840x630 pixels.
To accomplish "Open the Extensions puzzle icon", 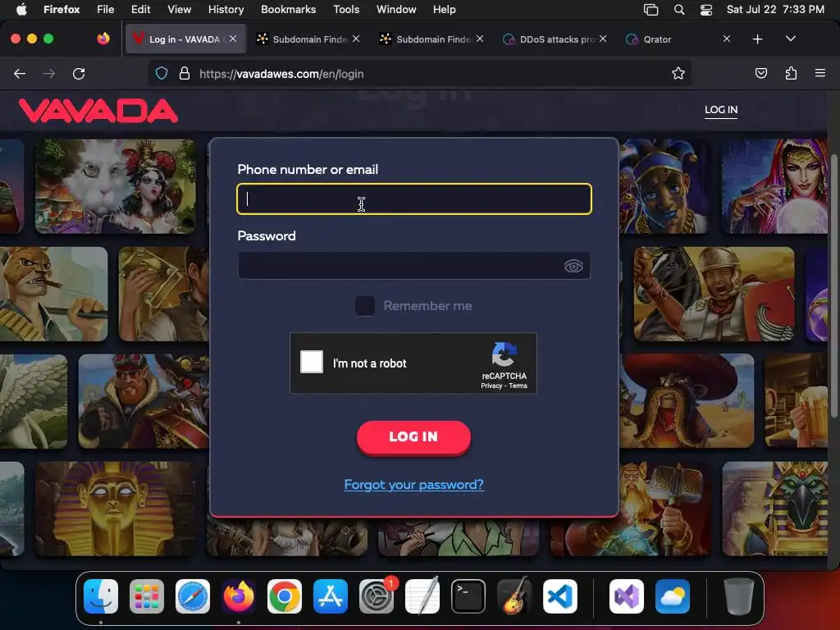I will pyautogui.click(x=791, y=73).
